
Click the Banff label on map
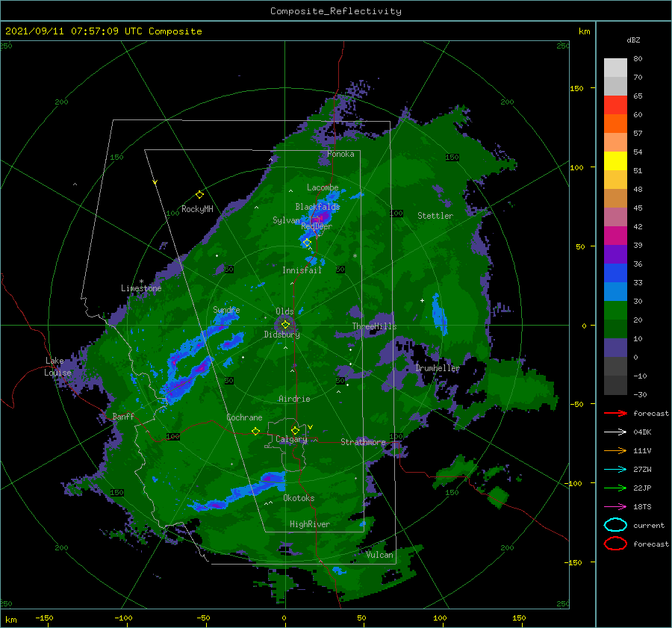(x=123, y=417)
